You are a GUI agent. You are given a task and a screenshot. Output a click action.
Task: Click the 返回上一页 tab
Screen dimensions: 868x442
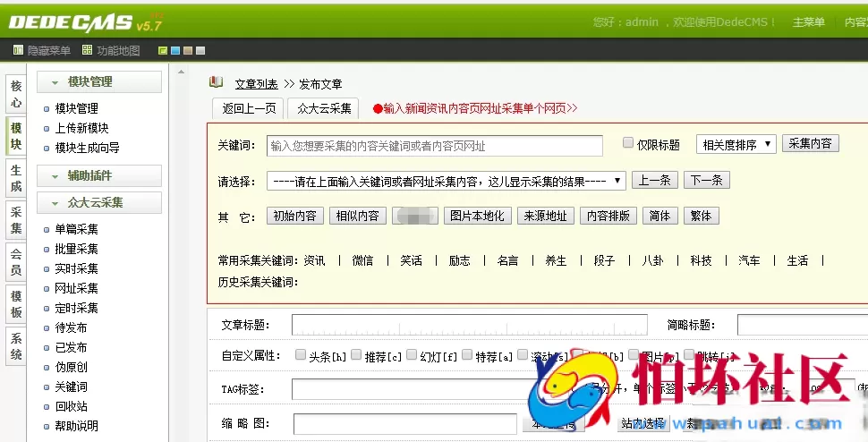point(249,108)
